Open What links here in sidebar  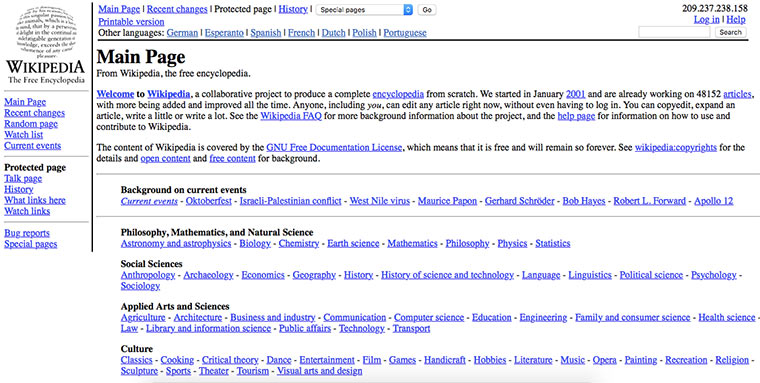(x=35, y=200)
